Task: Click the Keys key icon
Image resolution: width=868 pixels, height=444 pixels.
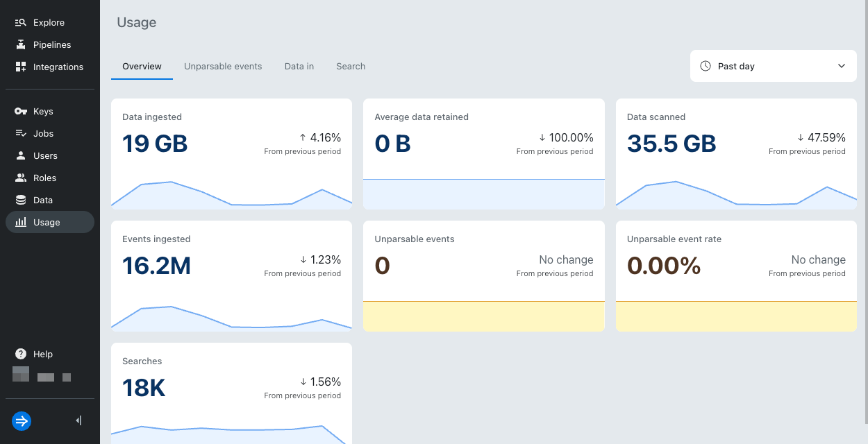Action: [21, 112]
